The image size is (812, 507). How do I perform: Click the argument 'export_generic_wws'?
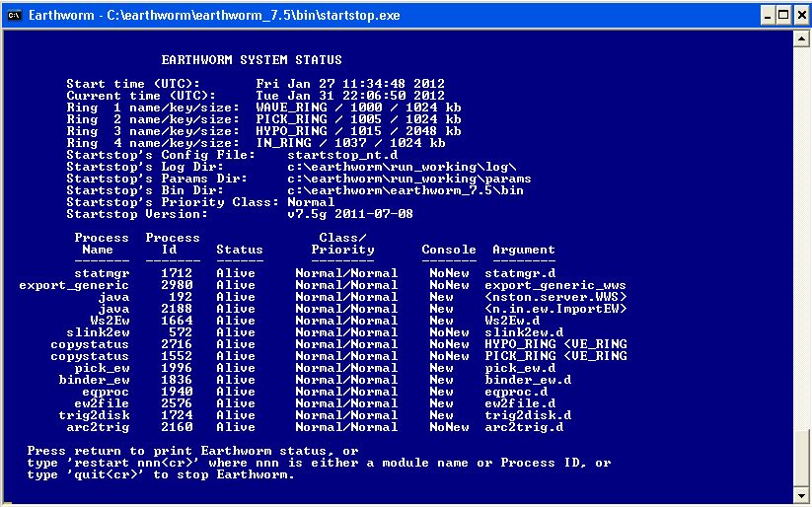(555, 285)
